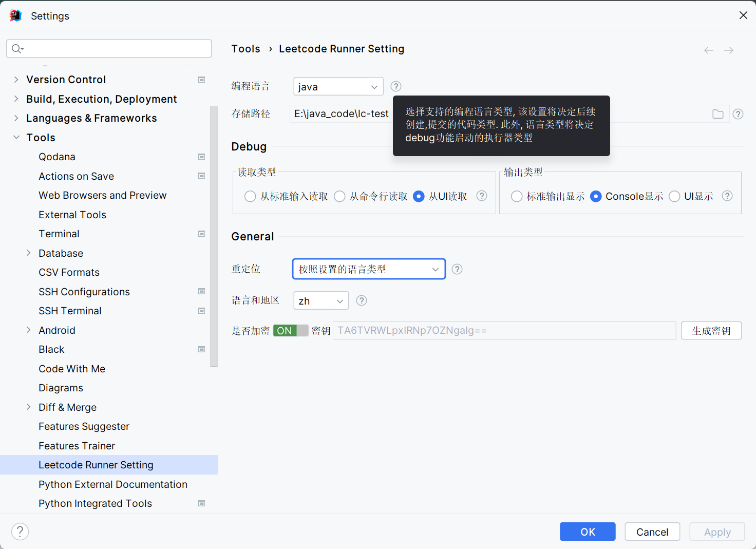Open the 语言和地区 zh dropdown

point(321,300)
